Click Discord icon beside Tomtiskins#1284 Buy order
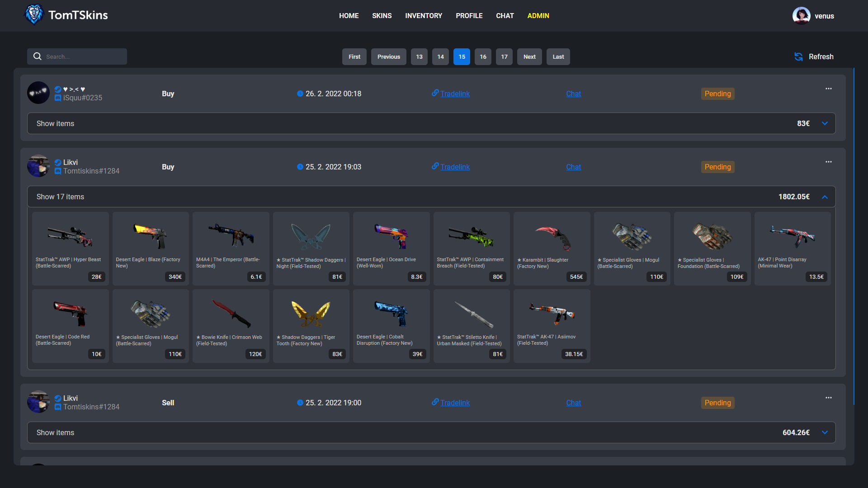Image resolution: width=868 pixels, height=488 pixels. [x=58, y=171]
